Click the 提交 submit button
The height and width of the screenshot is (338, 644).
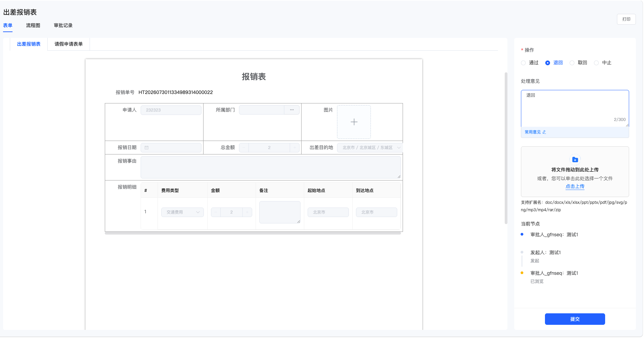tap(575, 319)
